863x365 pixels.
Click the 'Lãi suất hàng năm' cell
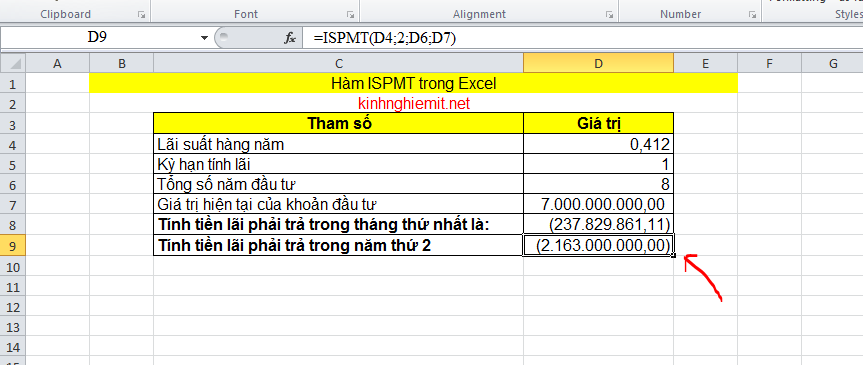point(338,144)
